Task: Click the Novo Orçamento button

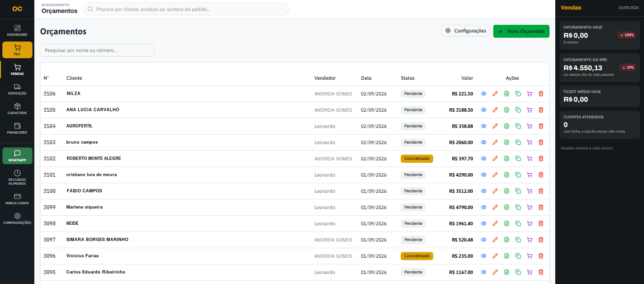Action: 521,31
